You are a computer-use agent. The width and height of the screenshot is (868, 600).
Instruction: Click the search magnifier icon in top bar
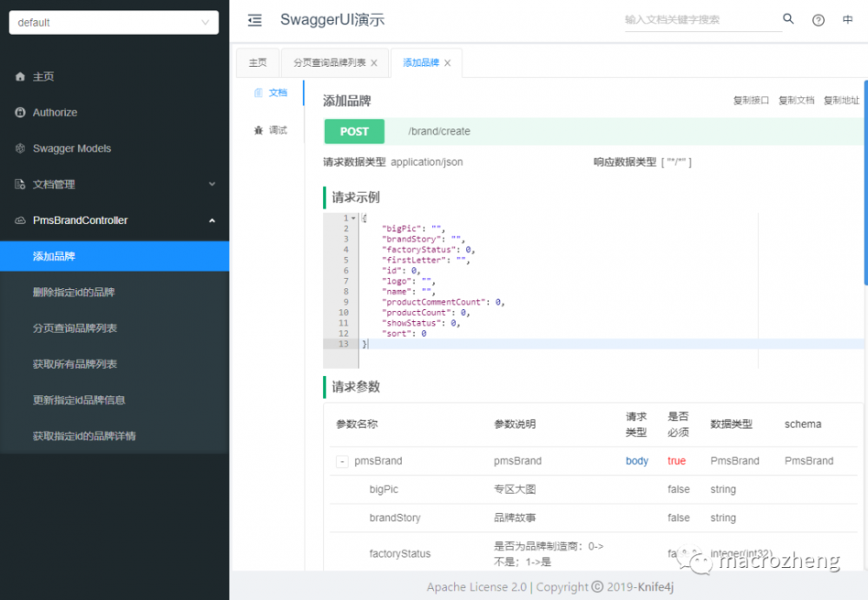[788, 18]
